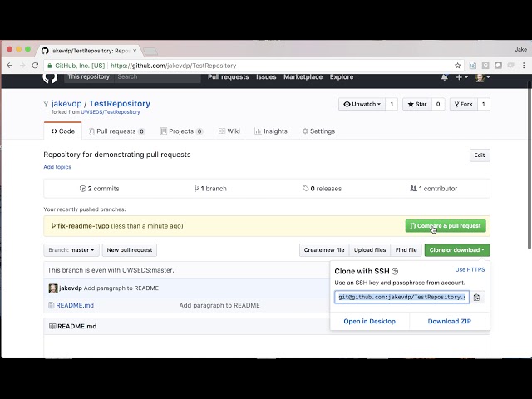532x399 pixels.
Task: Open Unwatch dropdown
Action: (362, 104)
